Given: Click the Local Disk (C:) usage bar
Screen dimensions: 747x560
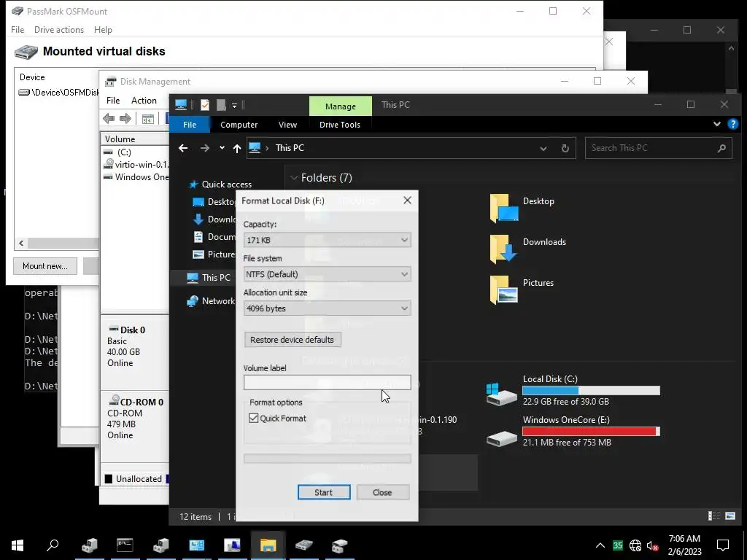Looking at the screenshot, I should 591,391.
